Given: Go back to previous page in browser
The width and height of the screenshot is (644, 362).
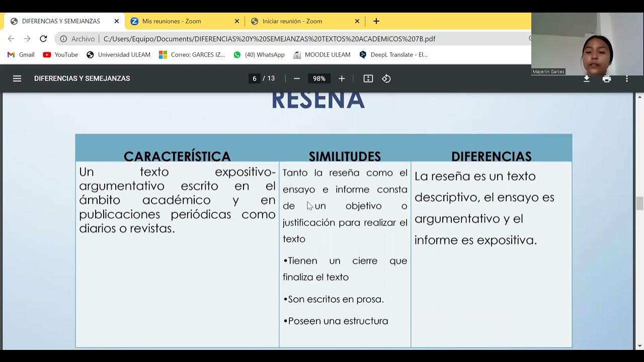Looking at the screenshot, I should click(x=11, y=39).
